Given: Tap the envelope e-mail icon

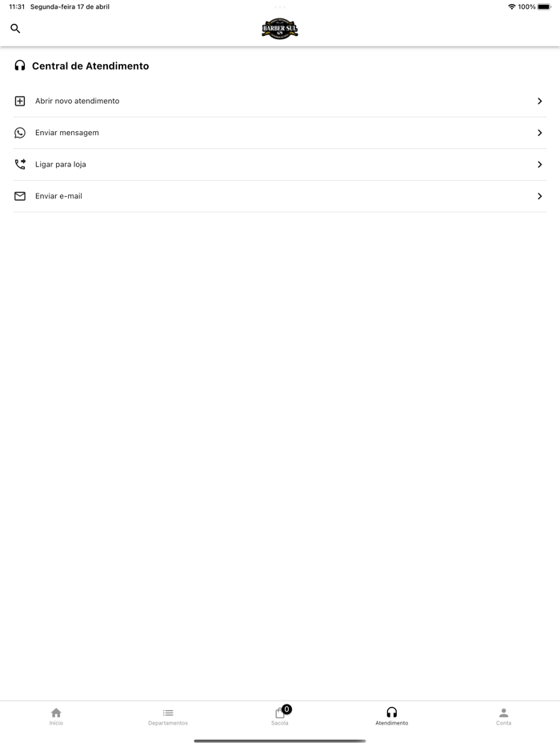Looking at the screenshot, I should coord(20,196).
